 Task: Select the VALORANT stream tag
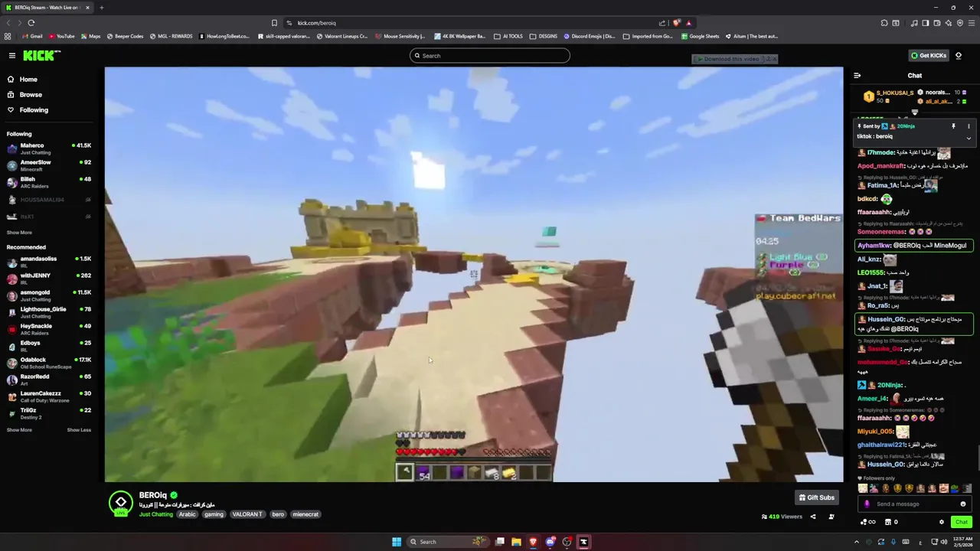click(x=247, y=514)
